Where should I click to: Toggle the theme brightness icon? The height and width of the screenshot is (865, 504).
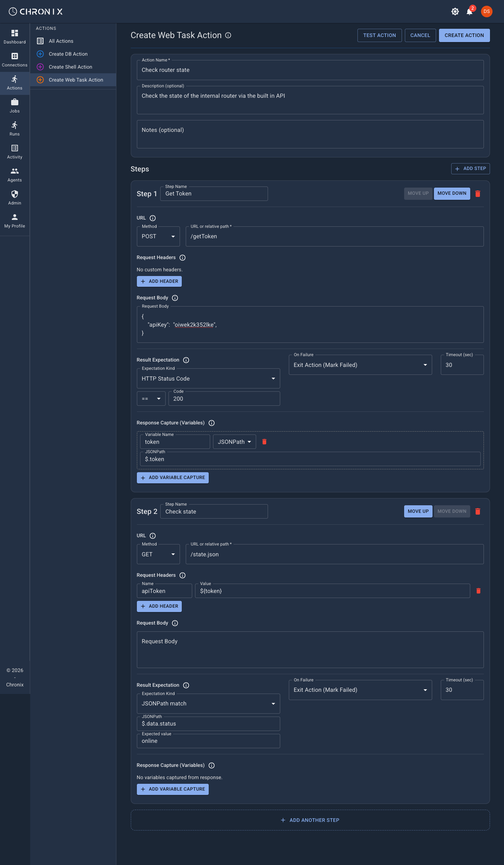pyautogui.click(x=455, y=11)
